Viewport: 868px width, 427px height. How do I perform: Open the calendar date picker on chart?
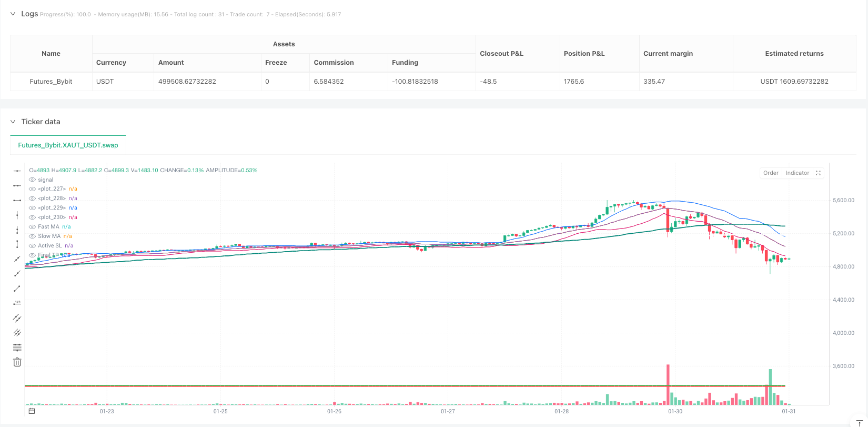pos(32,411)
